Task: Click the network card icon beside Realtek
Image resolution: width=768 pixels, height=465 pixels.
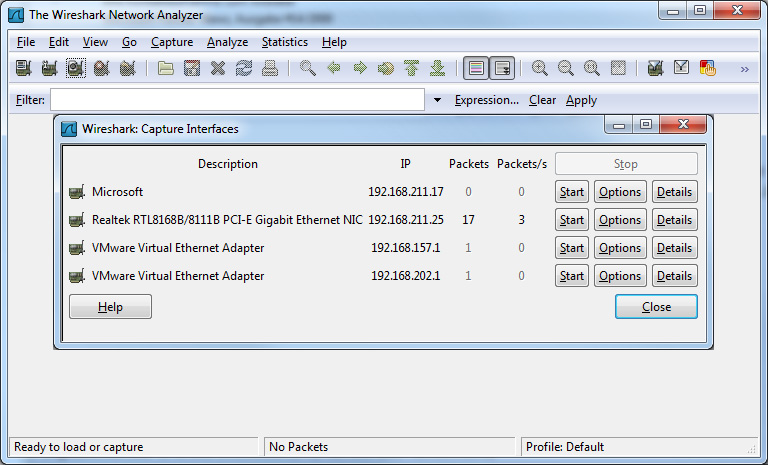Action: click(x=77, y=220)
